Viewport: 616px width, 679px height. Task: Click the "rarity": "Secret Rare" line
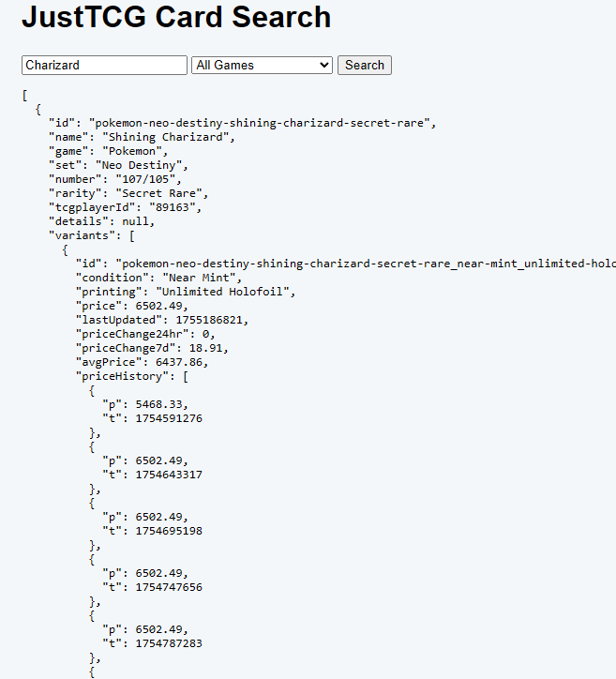tap(128, 193)
